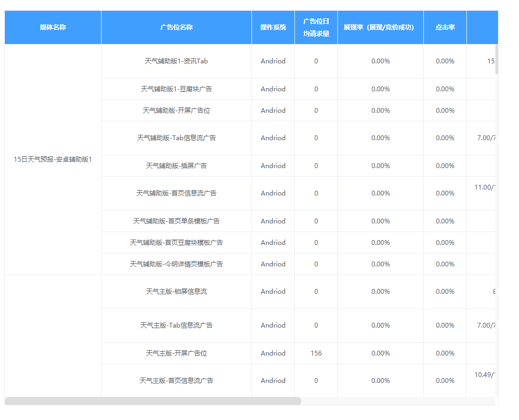Image resolution: width=519 pixels, height=420 pixels.
Task: Open 天气辅助版-开屏广告位 ad placement
Action: tap(176, 110)
